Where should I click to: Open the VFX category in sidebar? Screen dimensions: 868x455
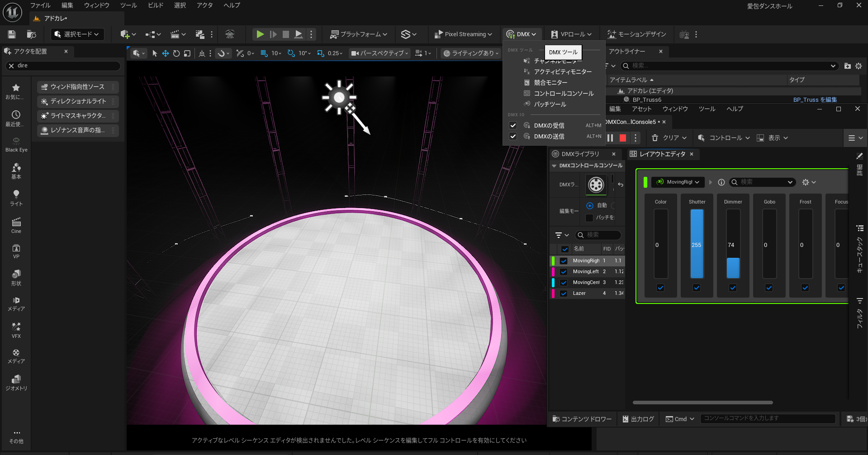pos(16,330)
